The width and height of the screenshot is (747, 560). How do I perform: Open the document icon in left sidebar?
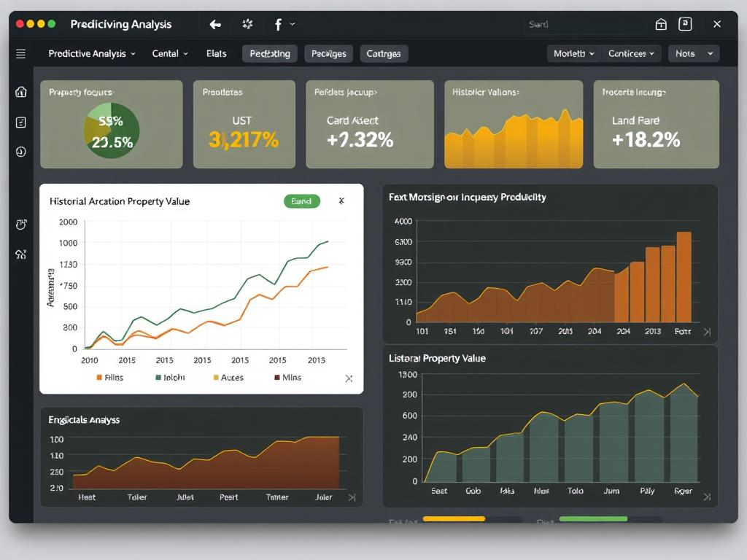[x=20, y=122]
